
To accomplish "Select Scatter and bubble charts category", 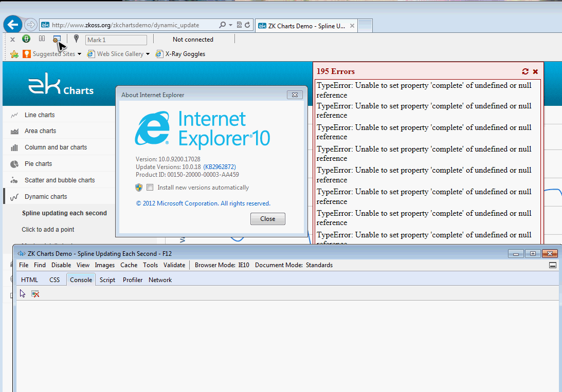I will tap(60, 180).
